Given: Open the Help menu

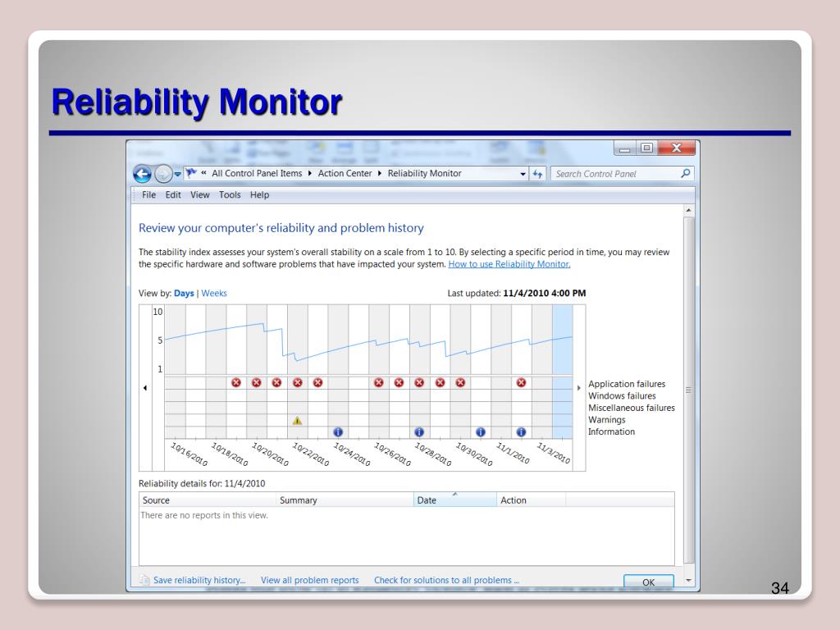Looking at the screenshot, I should pos(259,195).
